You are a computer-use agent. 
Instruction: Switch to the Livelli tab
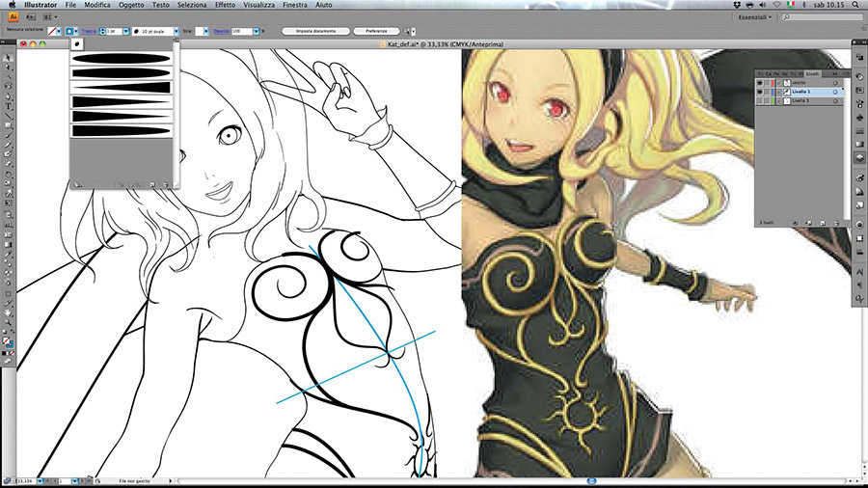[812, 74]
